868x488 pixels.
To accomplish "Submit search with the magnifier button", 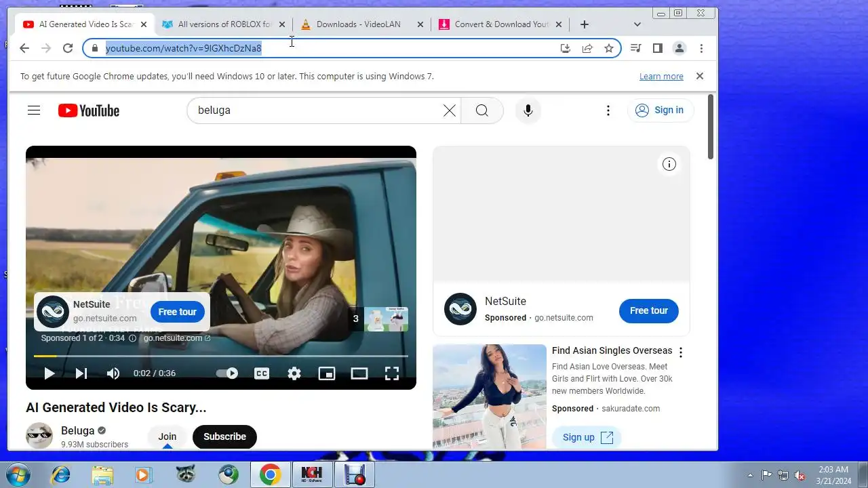I will pyautogui.click(x=482, y=110).
